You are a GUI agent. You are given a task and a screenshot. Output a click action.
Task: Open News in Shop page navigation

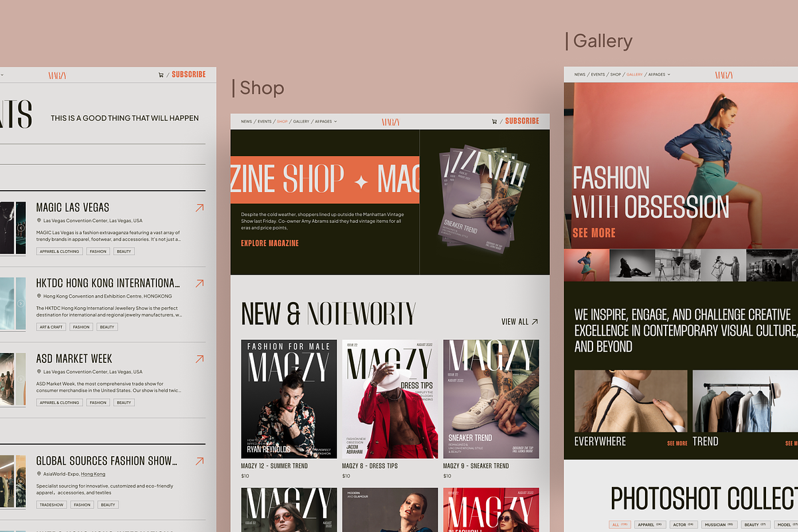coord(247,122)
